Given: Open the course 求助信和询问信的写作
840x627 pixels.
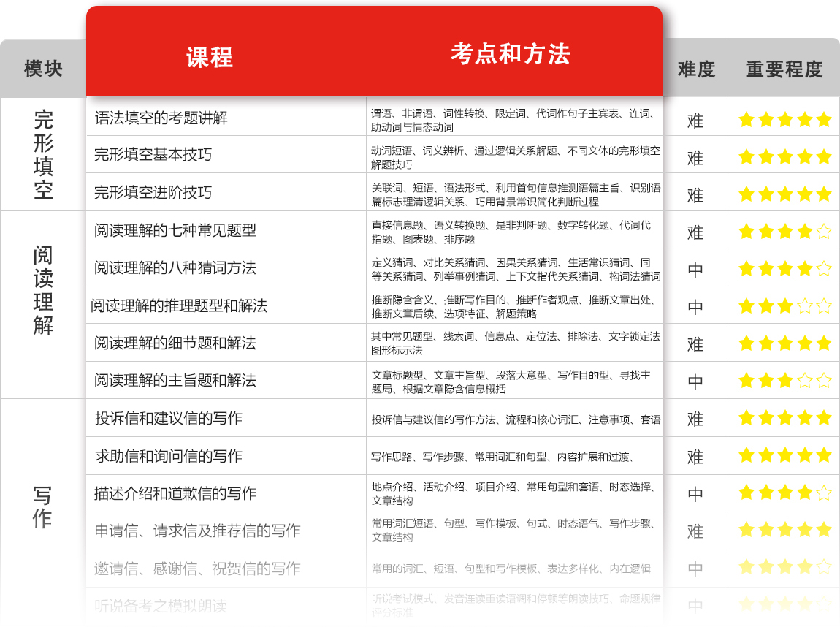Looking at the screenshot, I should [x=169, y=456].
